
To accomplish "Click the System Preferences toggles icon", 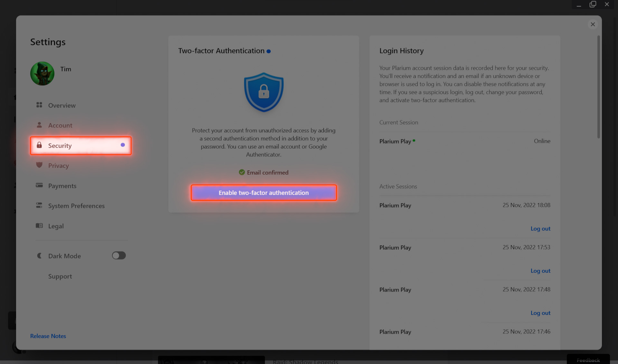I will point(39,205).
